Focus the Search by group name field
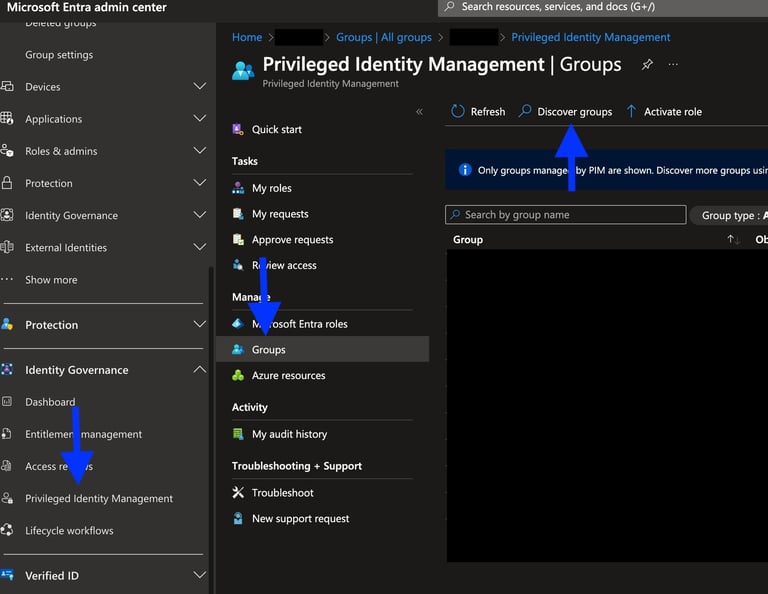The image size is (768, 594). tap(566, 214)
